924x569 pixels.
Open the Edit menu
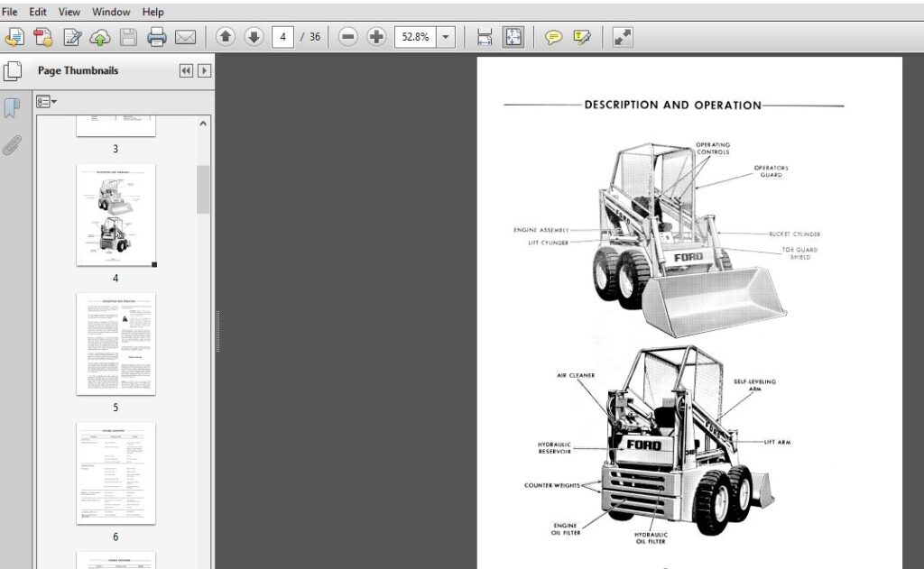point(38,12)
